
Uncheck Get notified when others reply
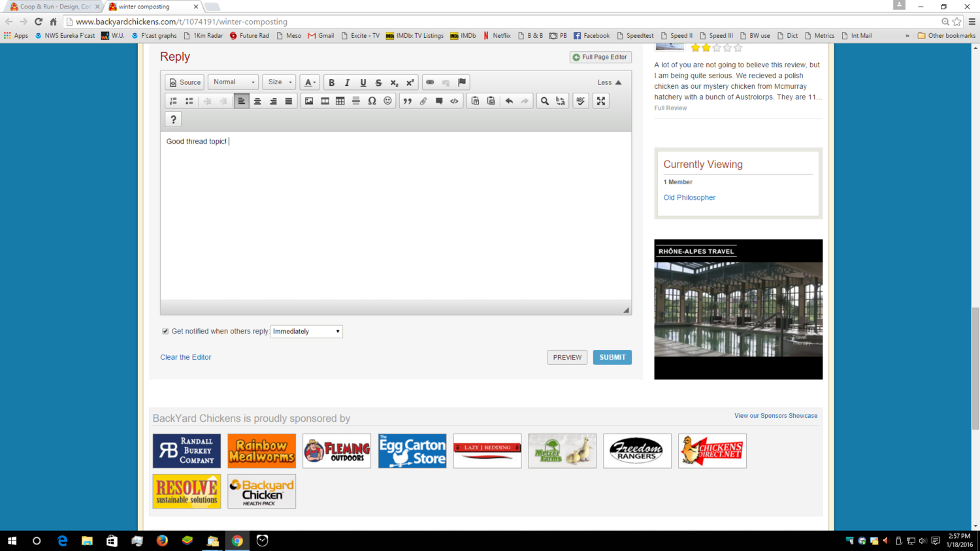(x=165, y=332)
